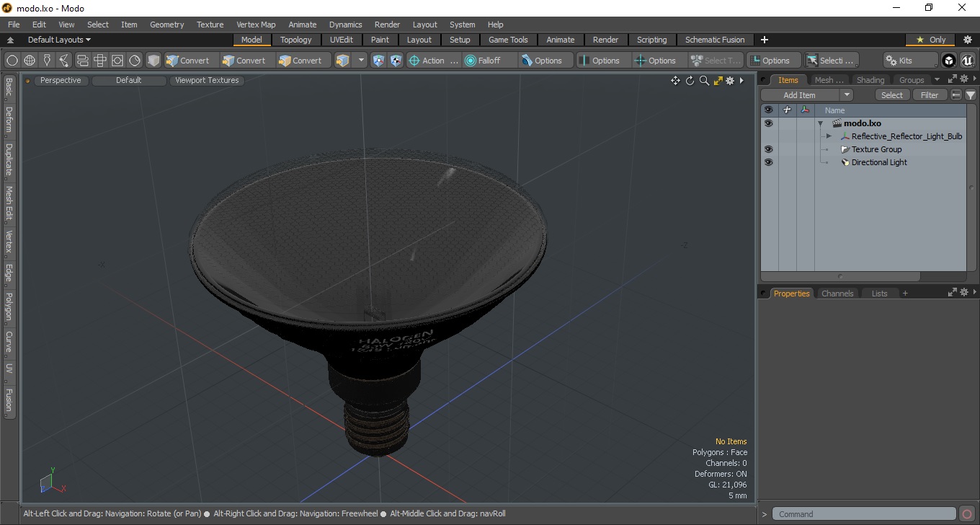
Task: Add a new Properties panel tab with plus
Action: point(905,294)
